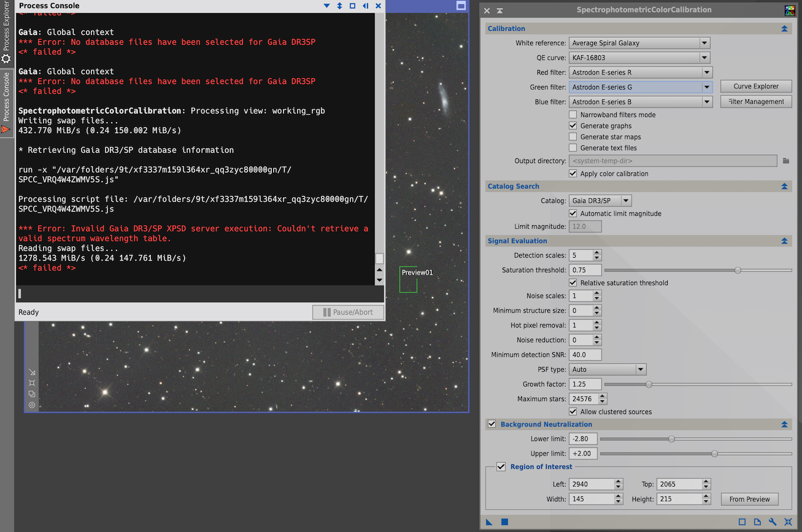Viewport: 802px width, 532px height.
Task: Toggle Narrowband filters mode checkbox
Action: point(573,115)
